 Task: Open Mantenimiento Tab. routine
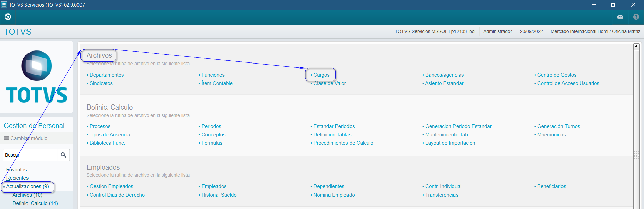tap(447, 135)
